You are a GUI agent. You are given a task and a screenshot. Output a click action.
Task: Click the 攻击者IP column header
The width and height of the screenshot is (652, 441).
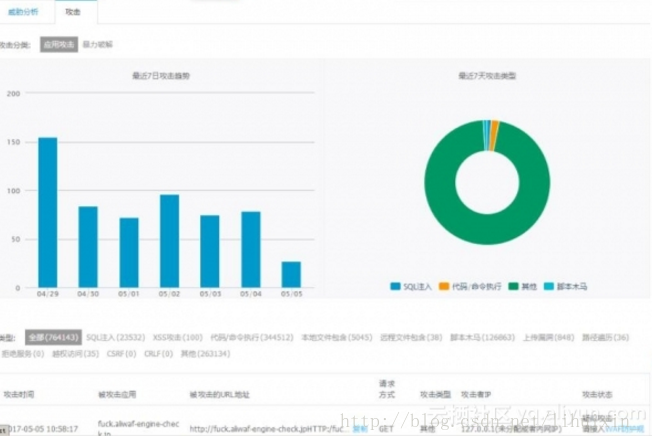pos(476,394)
